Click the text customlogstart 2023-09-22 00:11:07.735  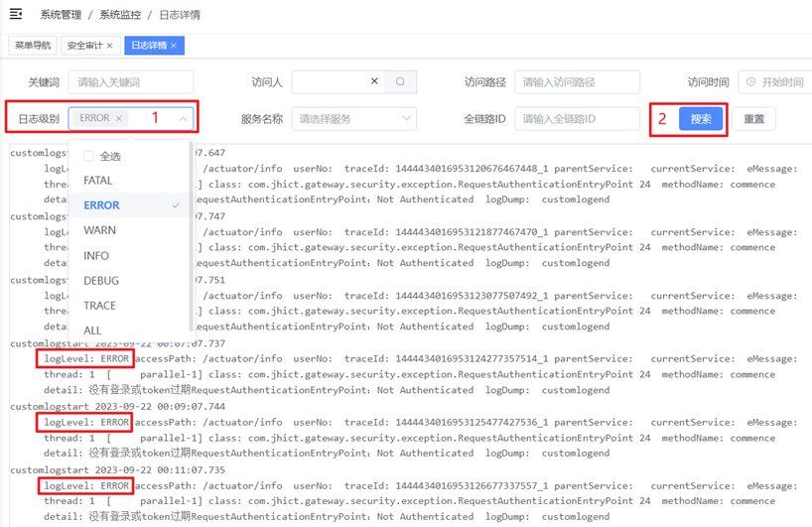point(117,470)
